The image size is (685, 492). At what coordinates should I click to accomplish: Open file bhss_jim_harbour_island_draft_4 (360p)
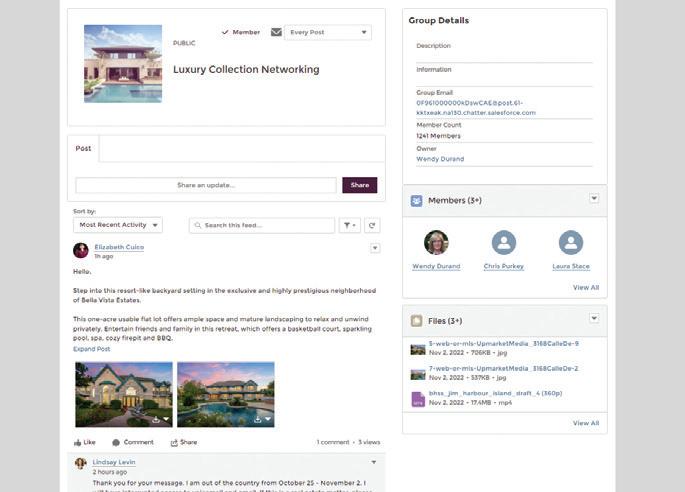495,394
